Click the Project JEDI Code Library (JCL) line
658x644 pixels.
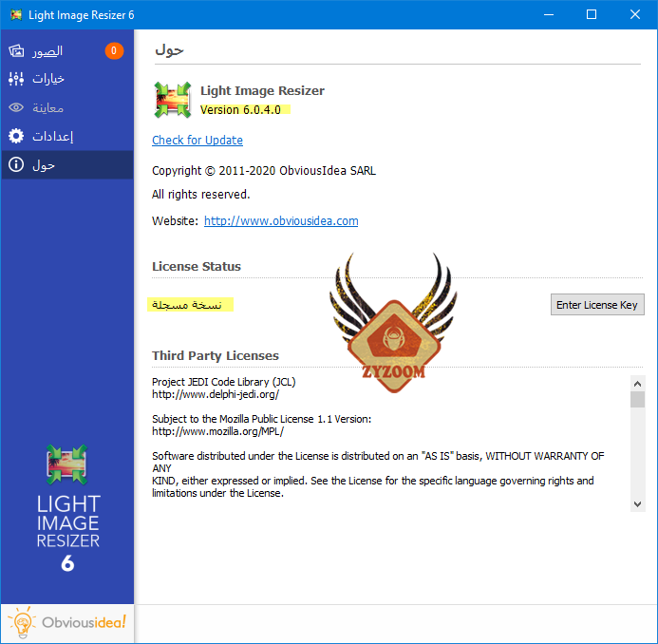pos(224,382)
